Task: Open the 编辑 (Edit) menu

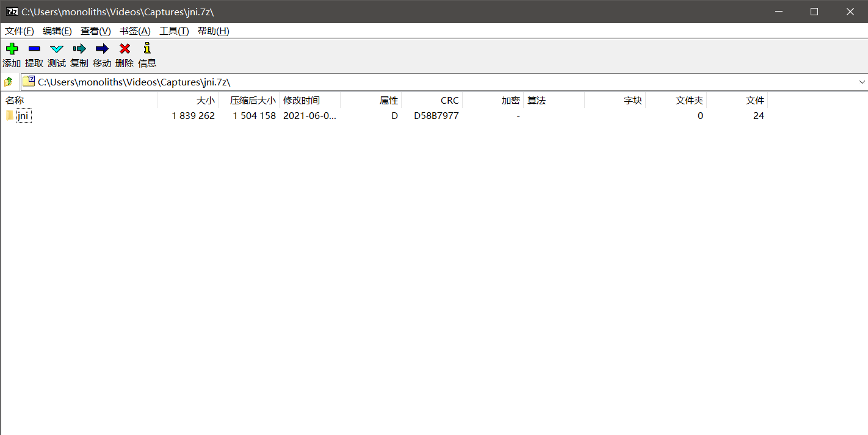Action: (57, 31)
